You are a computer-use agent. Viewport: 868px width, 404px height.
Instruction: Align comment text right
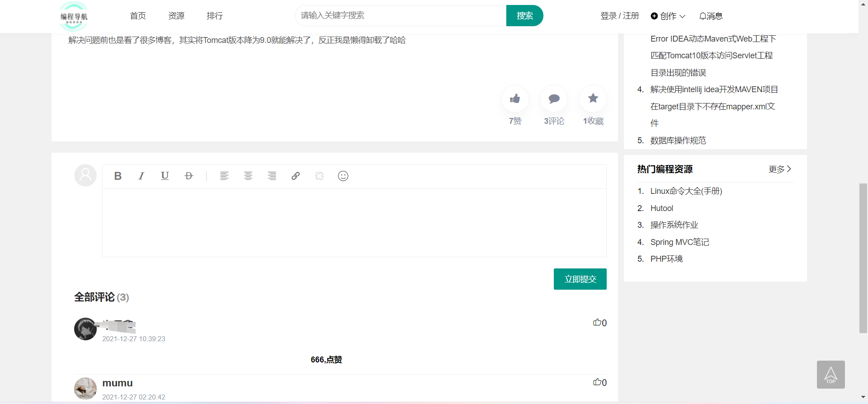pyautogui.click(x=272, y=176)
